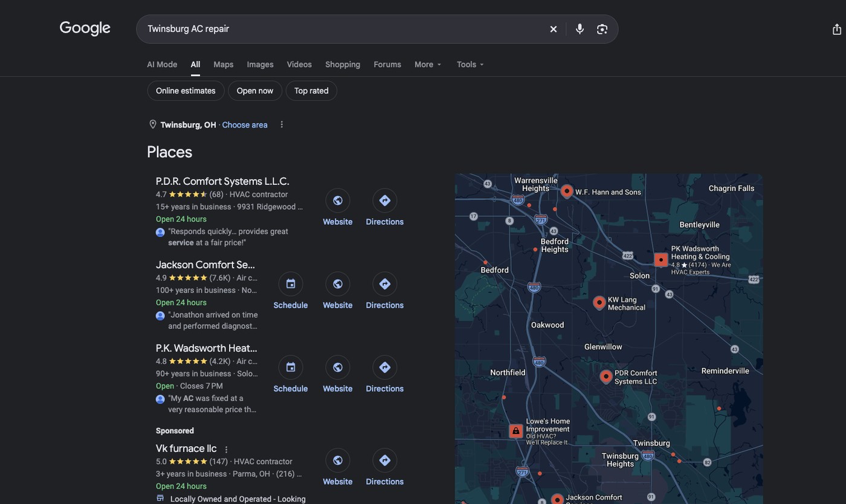Get directions to P.K. Wadsworth
Image resolution: width=846 pixels, height=504 pixels.
click(x=385, y=367)
